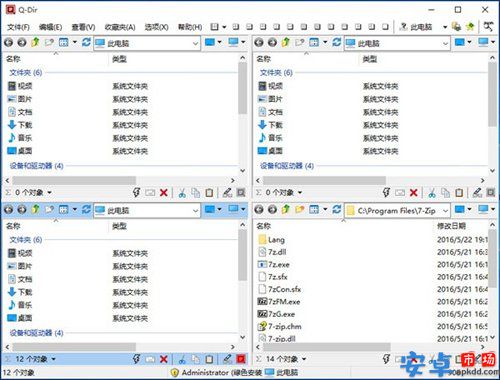
Task: Click the edit pencil icon under the top-right pane
Action: click(477, 192)
